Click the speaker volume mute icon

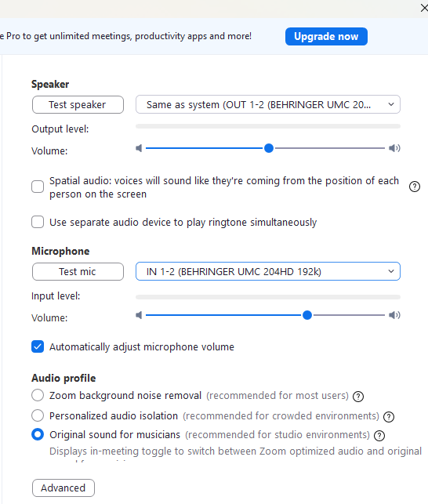[x=139, y=148]
